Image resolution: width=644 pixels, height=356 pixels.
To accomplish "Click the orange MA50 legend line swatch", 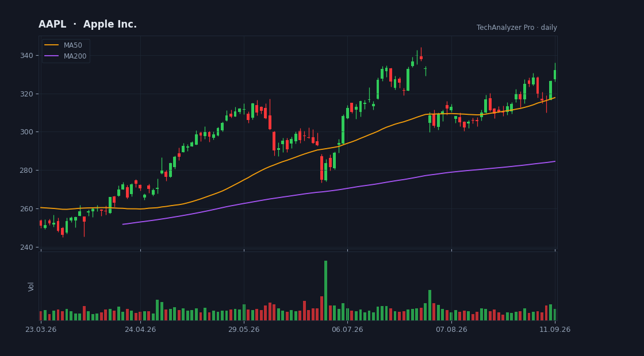I will point(51,45).
